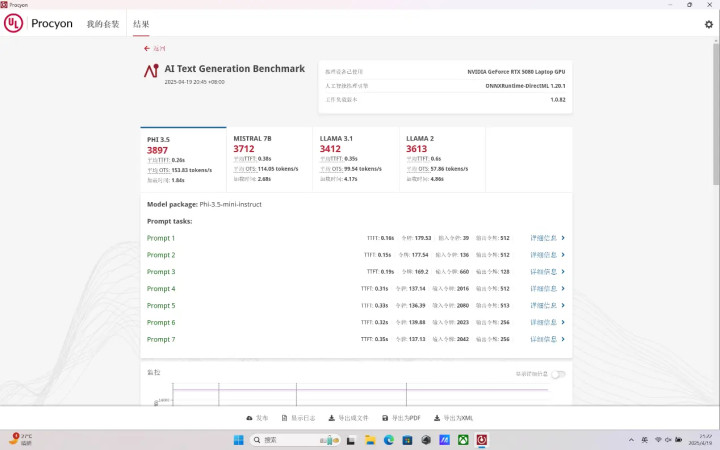Viewport: 720px width, 450px height.
Task: Click Model package Phi-3.5-mini-instruct text
Action: (204, 204)
